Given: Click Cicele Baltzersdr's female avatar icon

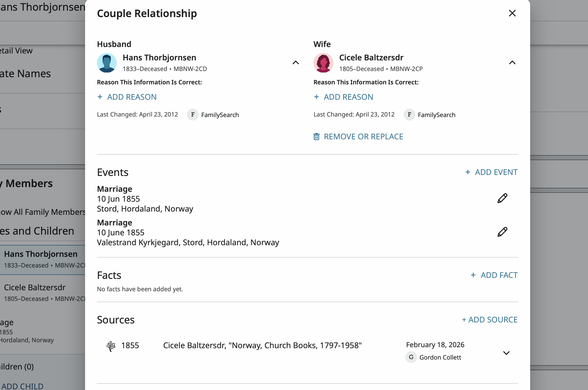Looking at the screenshot, I should (323, 63).
